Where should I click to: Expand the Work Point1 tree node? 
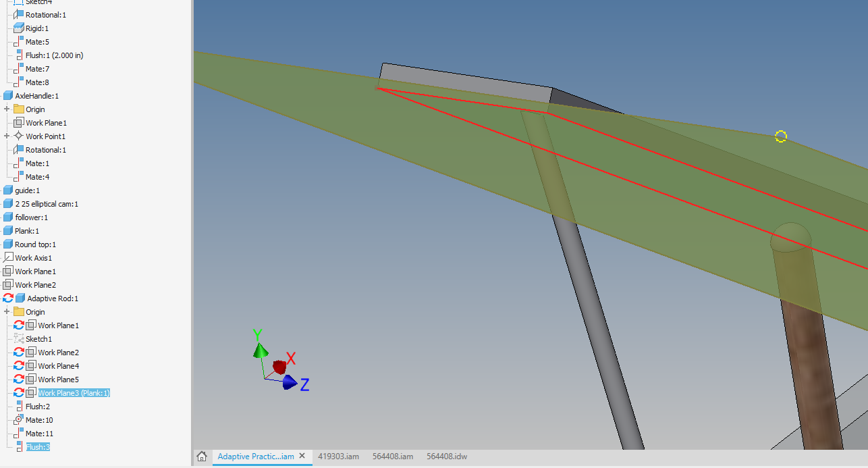(5, 136)
